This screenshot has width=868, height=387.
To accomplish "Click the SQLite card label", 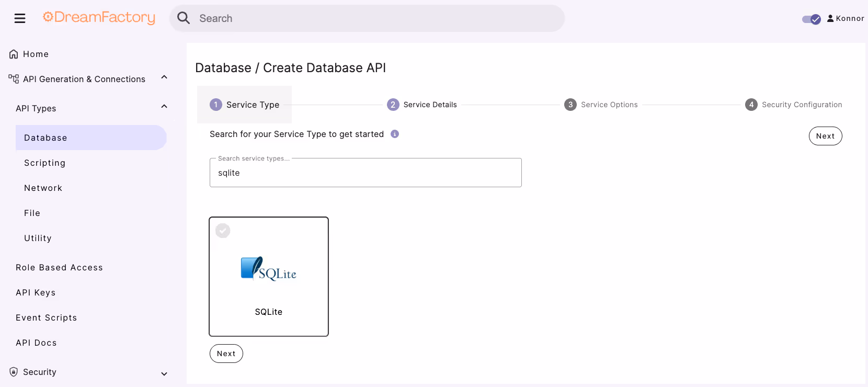I will tap(269, 312).
